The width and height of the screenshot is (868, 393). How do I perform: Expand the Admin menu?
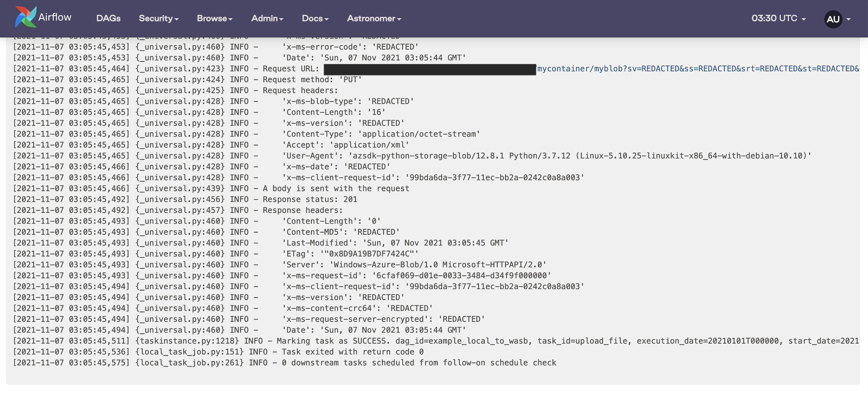(267, 18)
